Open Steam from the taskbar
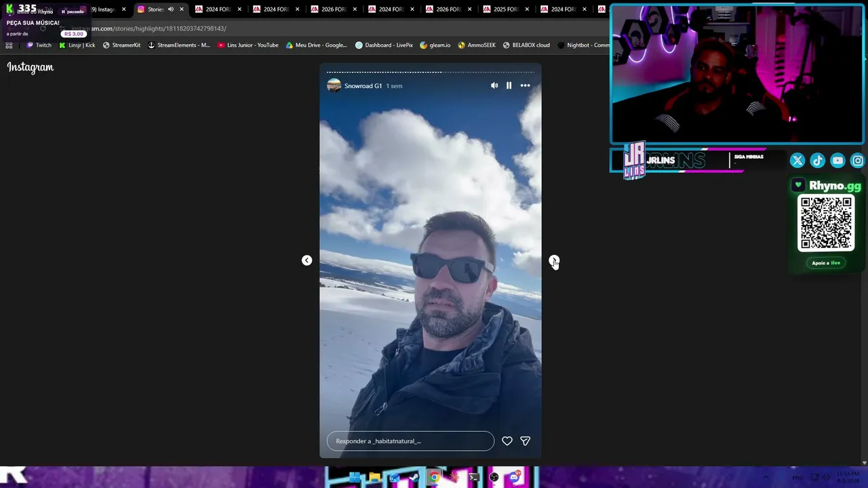This screenshot has height=488, width=868. coord(414,478)
